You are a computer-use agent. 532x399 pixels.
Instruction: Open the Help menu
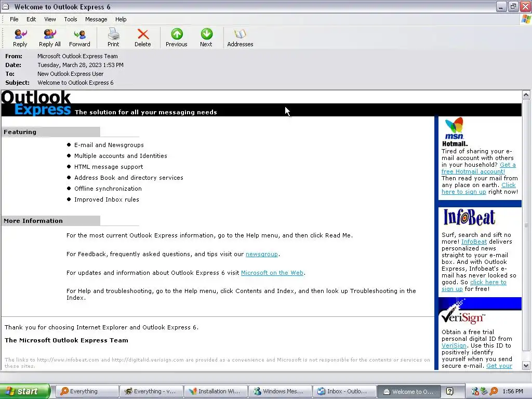[x=121, y=19]
